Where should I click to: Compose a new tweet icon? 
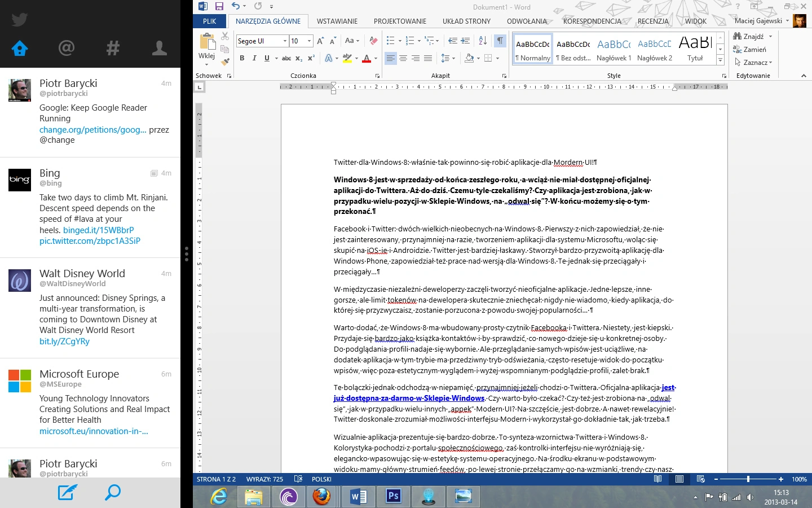tap(67, 492)
